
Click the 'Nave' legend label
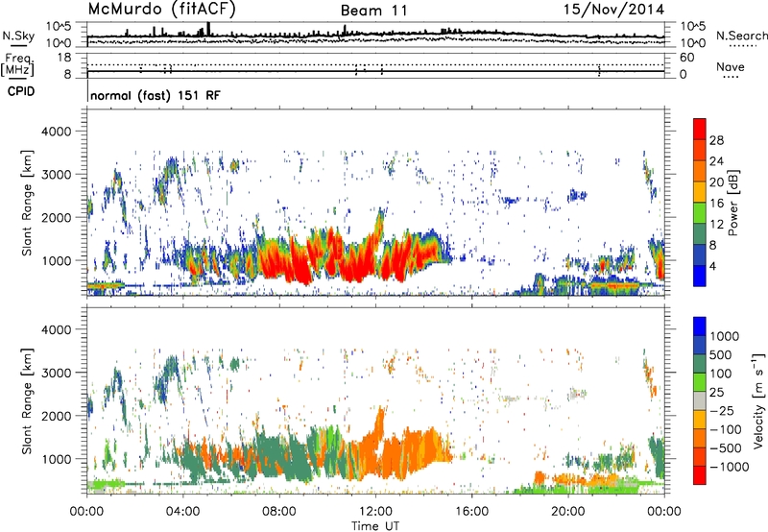(x=731, y=66)
